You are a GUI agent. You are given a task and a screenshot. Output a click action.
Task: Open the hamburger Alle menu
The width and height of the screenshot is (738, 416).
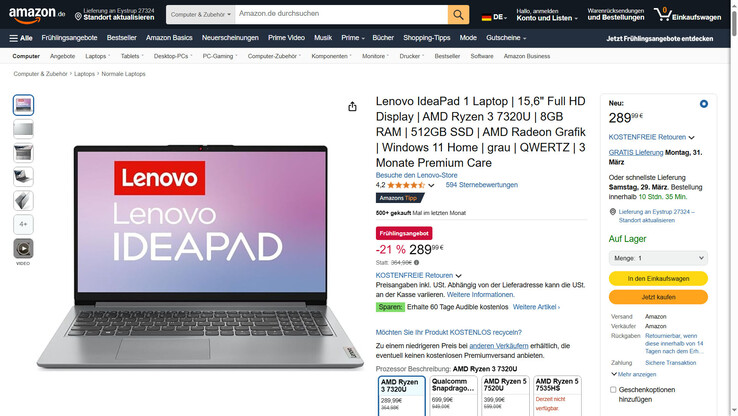click(21, 38)
